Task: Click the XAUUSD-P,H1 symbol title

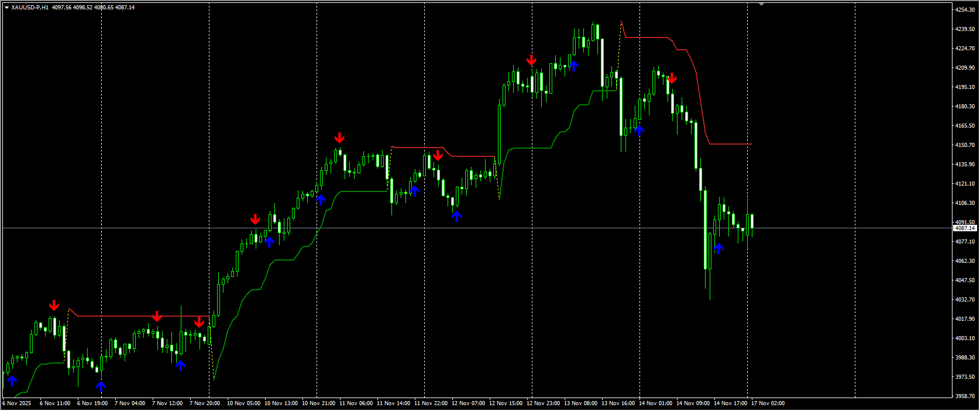Action: (30, 8)
